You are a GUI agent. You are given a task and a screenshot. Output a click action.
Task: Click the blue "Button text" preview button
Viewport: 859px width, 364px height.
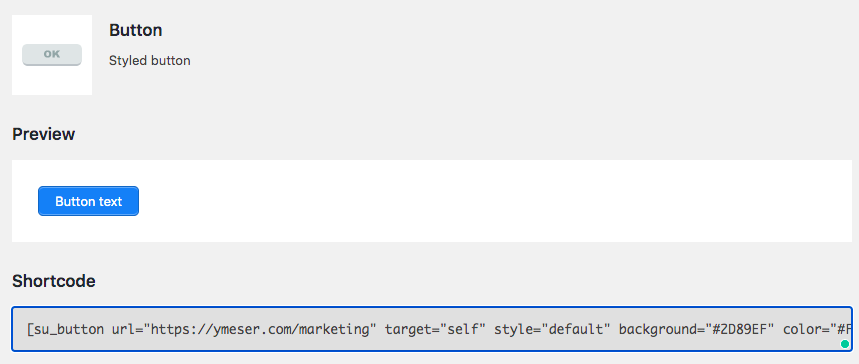[88, 201]
